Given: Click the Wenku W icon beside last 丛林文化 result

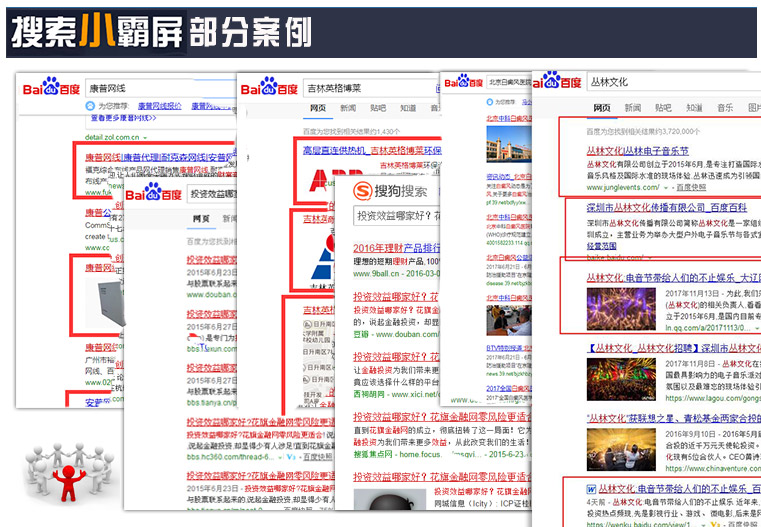Looking at the screenshot, I should tap(591, 489).
